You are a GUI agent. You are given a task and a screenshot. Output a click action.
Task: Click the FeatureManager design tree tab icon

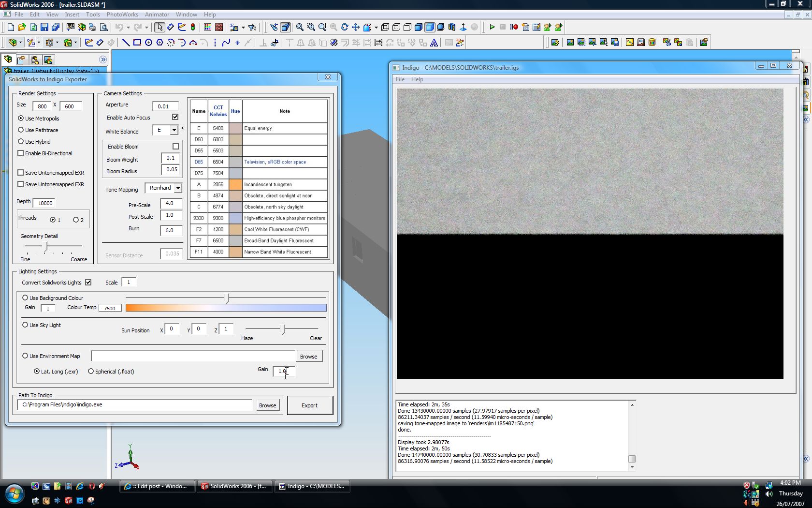point(8,60)
